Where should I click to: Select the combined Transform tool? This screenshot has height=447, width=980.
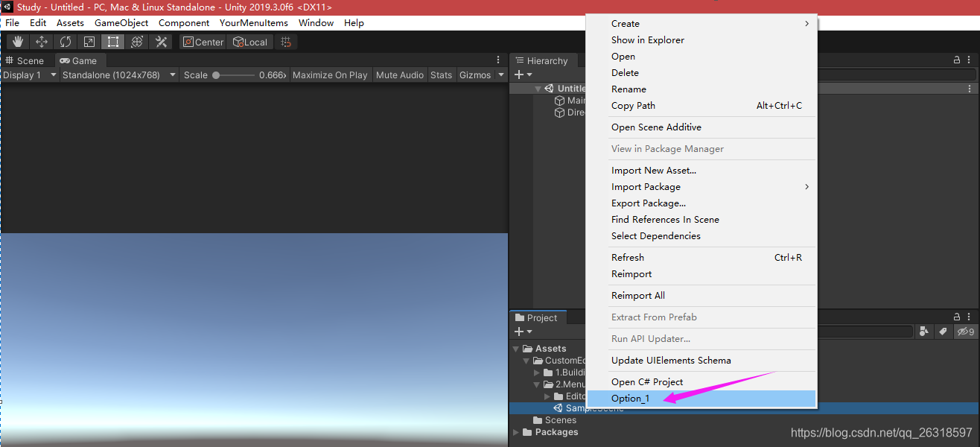point(136,42)
